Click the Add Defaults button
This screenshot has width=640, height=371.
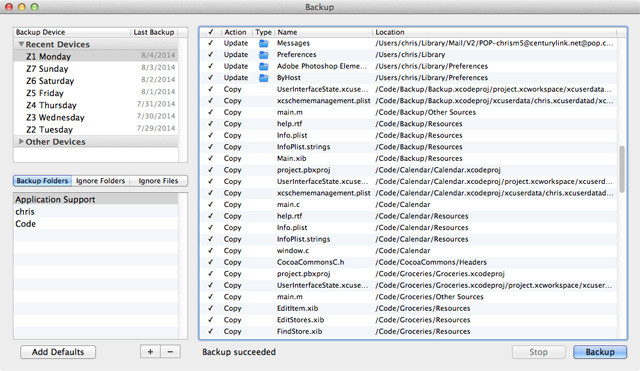(x=58, y=352)
